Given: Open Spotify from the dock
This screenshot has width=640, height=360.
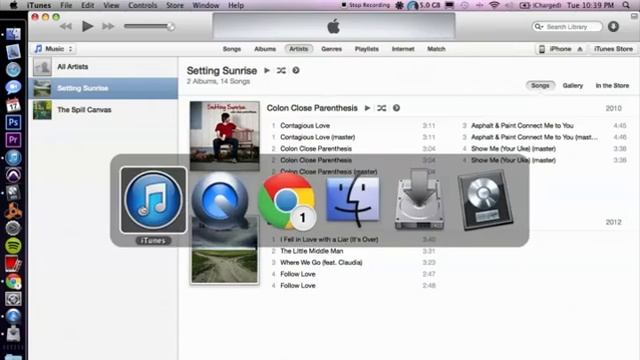Looking at the screenshot, I should click(13, 246).
